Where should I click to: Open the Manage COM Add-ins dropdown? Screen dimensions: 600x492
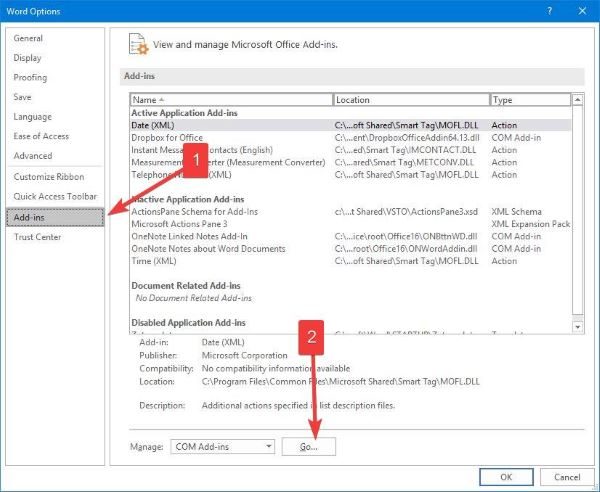point(222,446)
